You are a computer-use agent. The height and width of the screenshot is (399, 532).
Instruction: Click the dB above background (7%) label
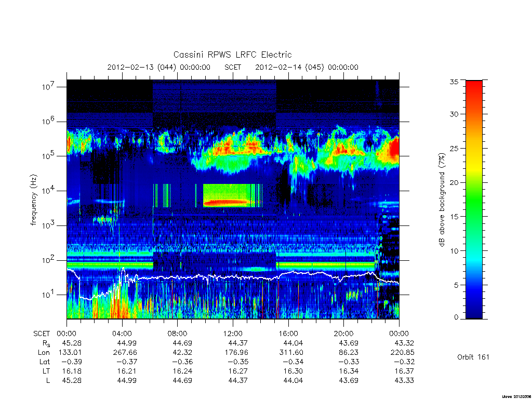point(442,200)
